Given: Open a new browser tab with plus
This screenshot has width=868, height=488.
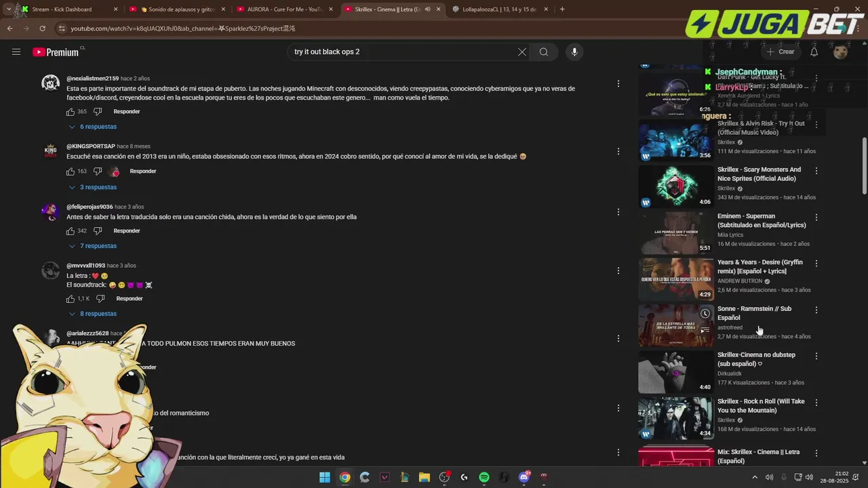Looking at the screenshot, I should [562, 9].
